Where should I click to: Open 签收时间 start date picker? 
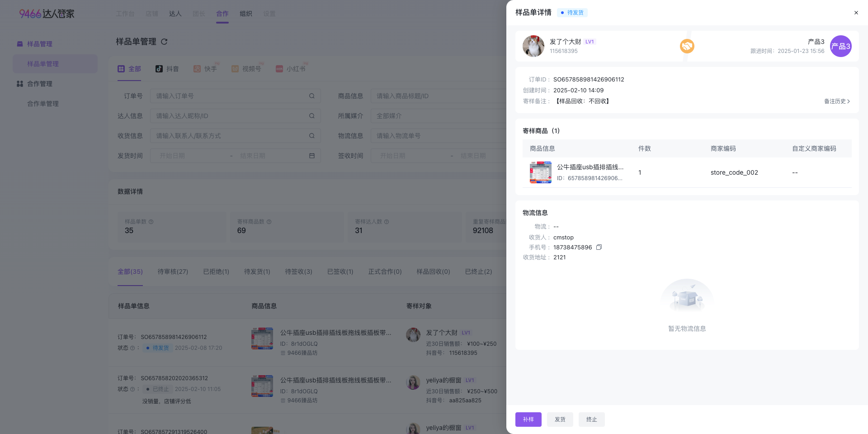410,156
